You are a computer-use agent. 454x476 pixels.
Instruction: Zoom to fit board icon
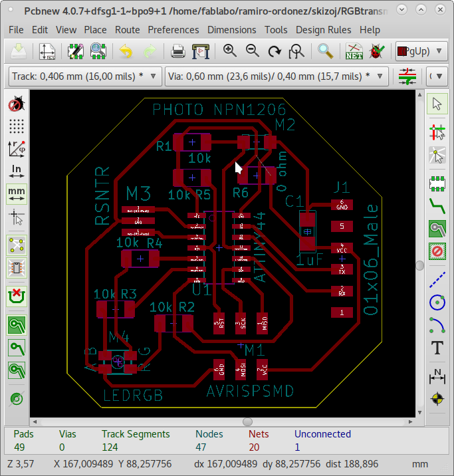296,51
